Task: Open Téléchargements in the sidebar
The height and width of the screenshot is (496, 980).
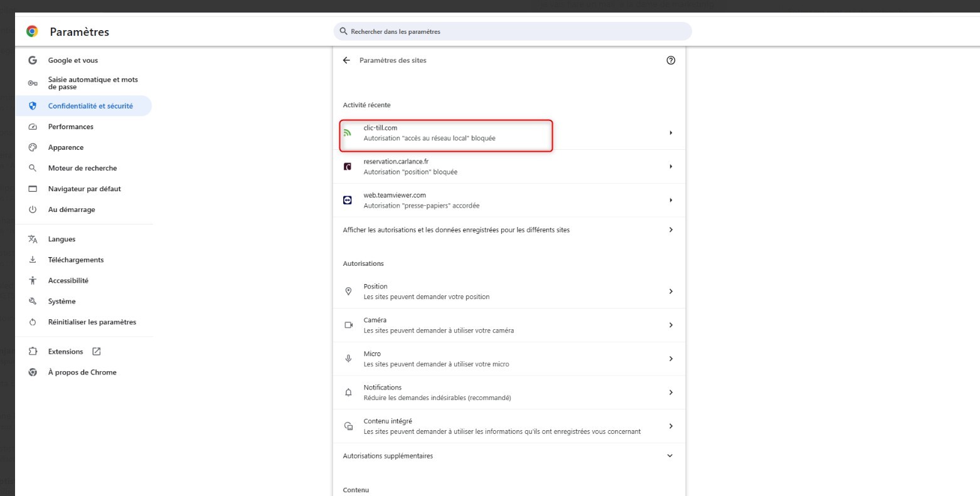Action: click(x=76, y=260)
